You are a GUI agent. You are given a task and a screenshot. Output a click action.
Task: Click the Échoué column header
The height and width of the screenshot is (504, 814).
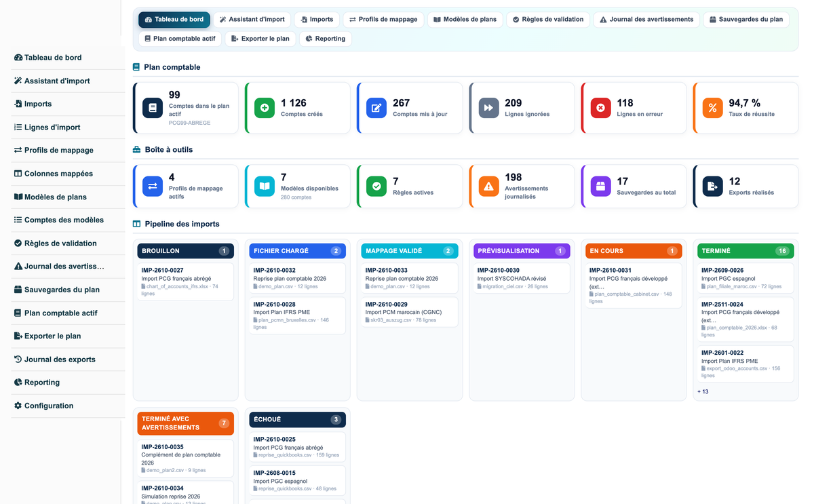coord(298,420)
